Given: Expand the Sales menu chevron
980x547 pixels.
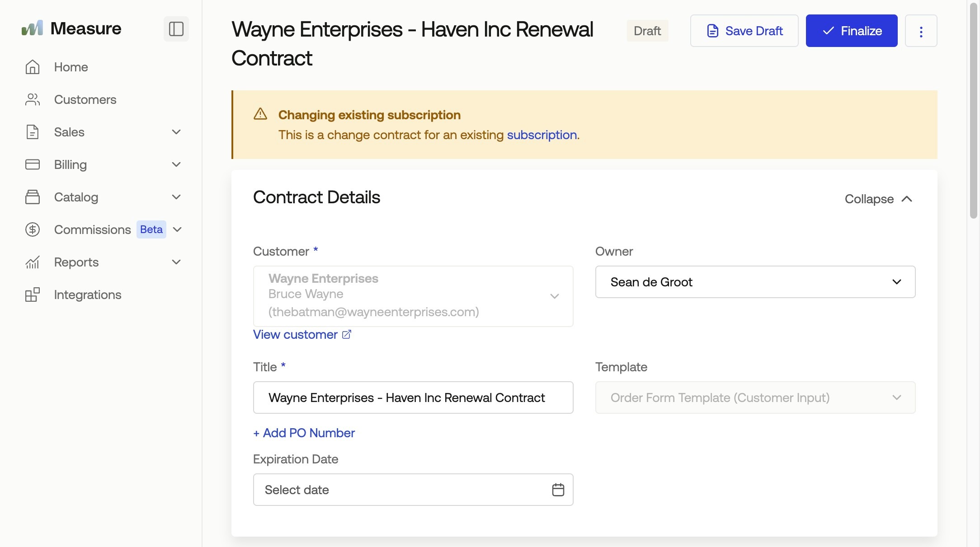Looking at the screenshot, I should [176, 132].
